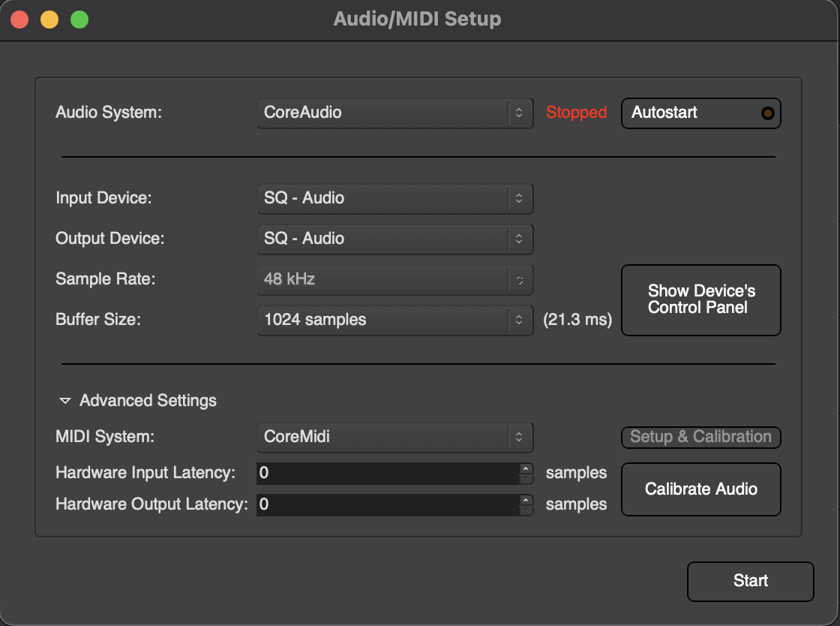Increase Hardware Output Latency with up arrow

pyautogui.click(x=526, y=500)
